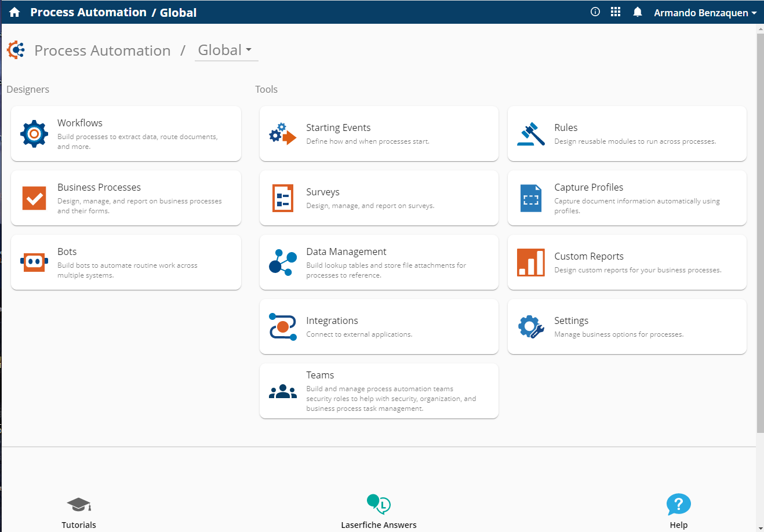This screenshot has width=764, height=532.
Task: Click the Help label
Action: [679, 525]
